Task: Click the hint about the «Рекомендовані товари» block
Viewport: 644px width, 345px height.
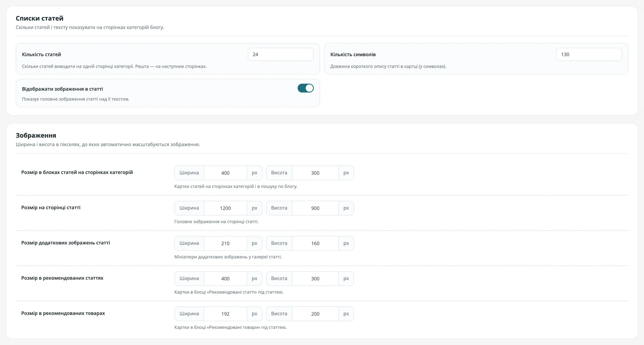Action: tap(231, 327)
